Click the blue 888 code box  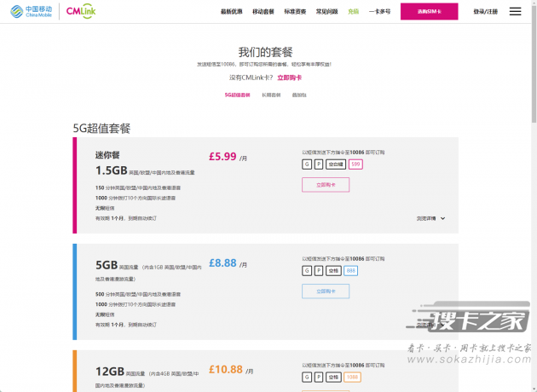pyautogui.click(x=350, y=271)
